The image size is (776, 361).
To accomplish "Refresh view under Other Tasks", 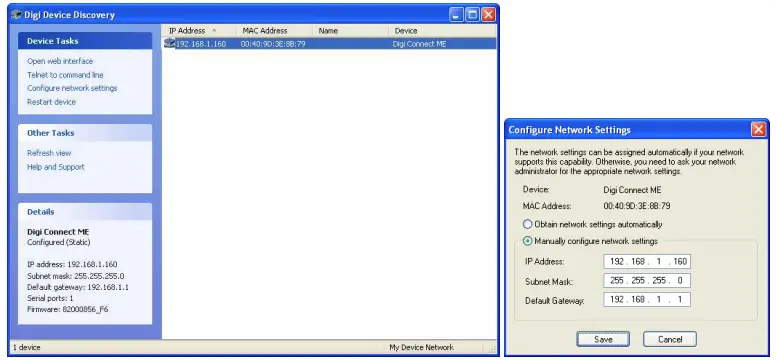I will pos(49,153).
